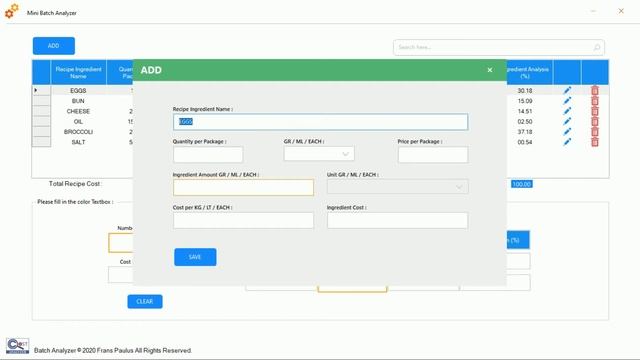Image resolution: width=640 pixels, height=360 pixels.
Task: Click the row selector for EGGS row
Action: [x=41, y=90]
